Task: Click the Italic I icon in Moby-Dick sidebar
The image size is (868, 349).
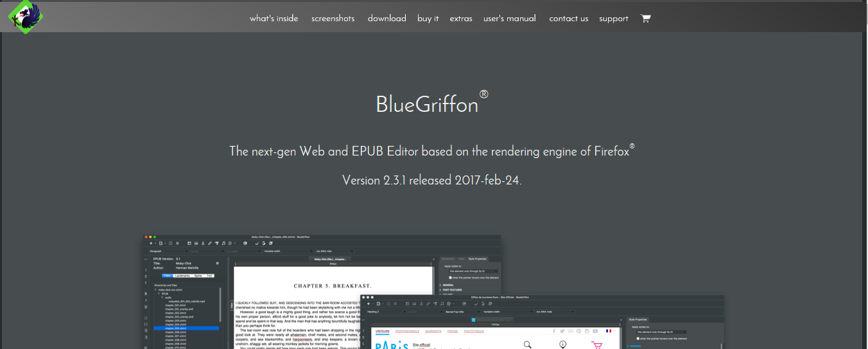Action: 146,300
